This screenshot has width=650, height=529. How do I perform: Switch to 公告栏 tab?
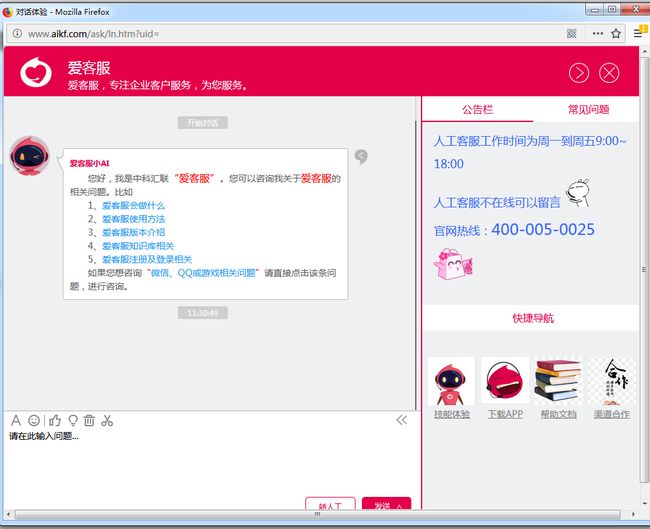tap(478, 109)
